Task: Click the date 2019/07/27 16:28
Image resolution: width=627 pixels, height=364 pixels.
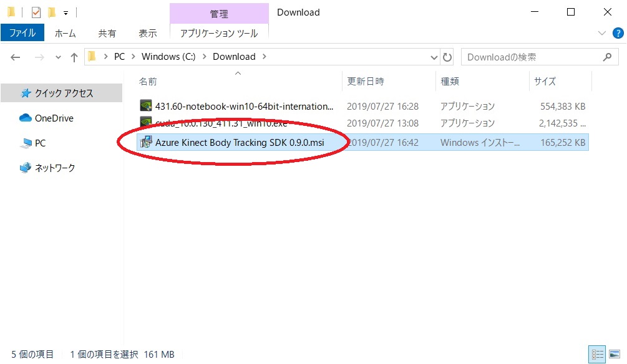Action: click(x=382, y=107)
